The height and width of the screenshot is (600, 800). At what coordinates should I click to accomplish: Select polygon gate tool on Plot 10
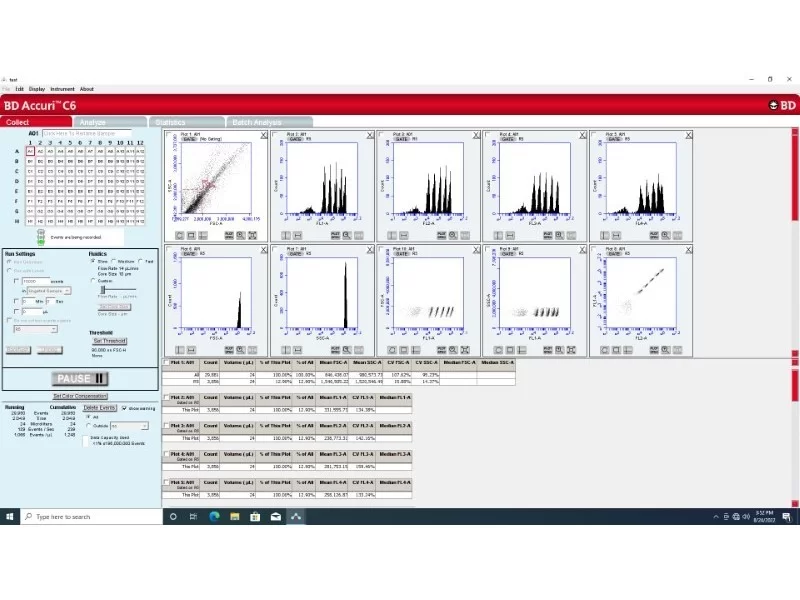point(392,350)
